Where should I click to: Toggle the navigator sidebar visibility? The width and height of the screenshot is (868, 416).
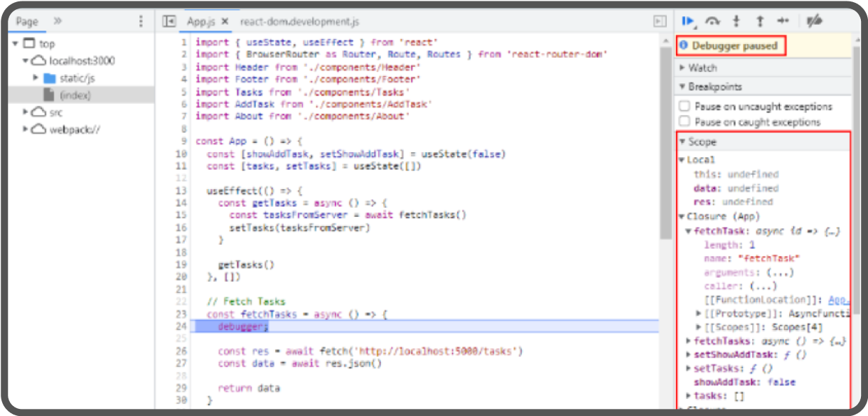point(168,21)
